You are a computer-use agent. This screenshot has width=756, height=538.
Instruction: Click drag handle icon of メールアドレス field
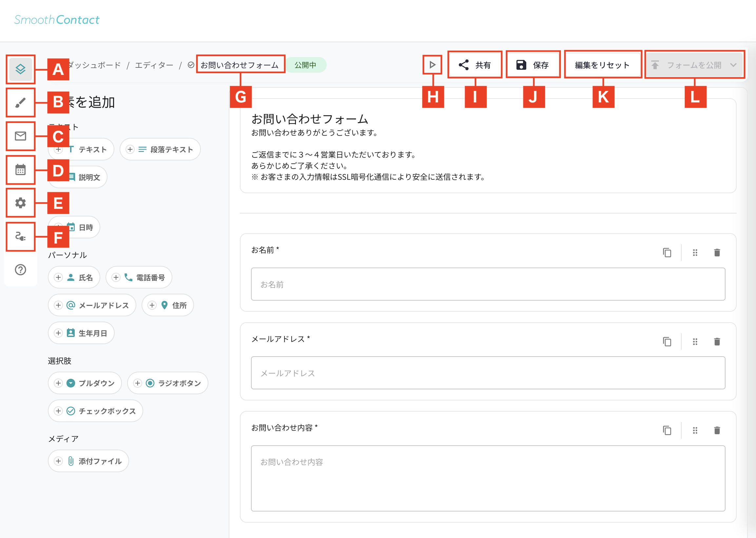coord(695,341)
